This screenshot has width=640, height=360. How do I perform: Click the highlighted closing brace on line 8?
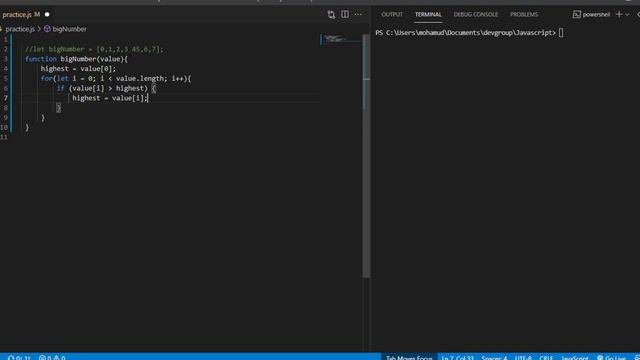coord(58,108)
